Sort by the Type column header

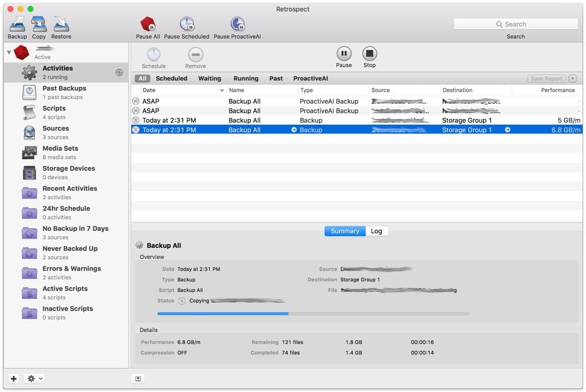[333, 90]
